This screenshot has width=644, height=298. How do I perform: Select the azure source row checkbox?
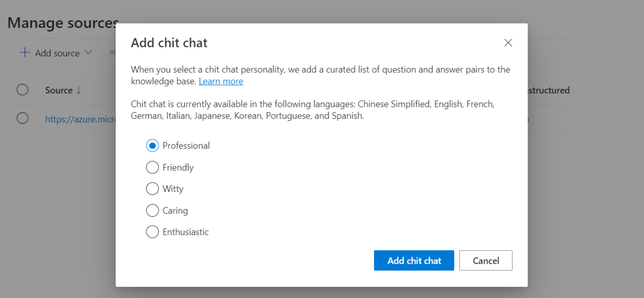point(23,118)
